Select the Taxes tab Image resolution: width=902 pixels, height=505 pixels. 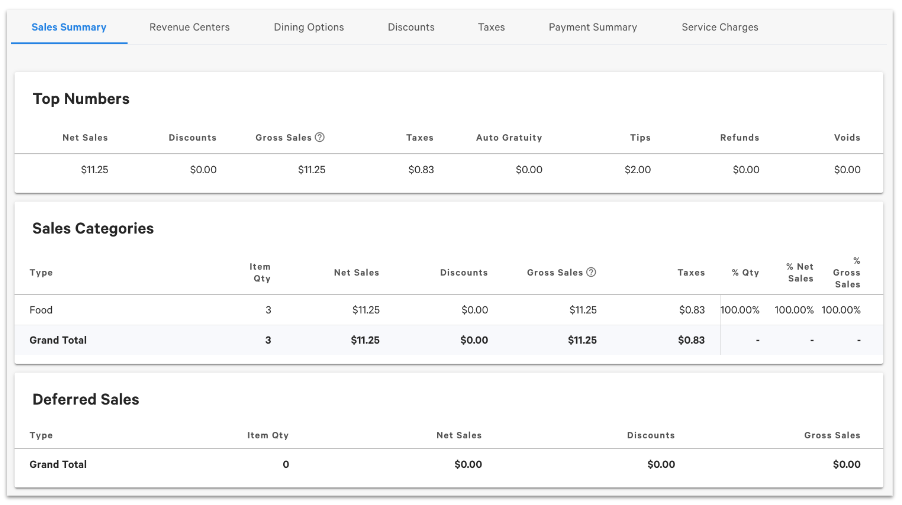coord(491,27)
